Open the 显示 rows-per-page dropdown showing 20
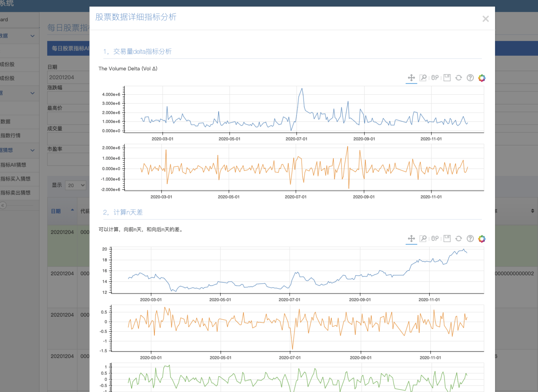The height and width of the screenshot is (392, 538). tap(75, 185)
